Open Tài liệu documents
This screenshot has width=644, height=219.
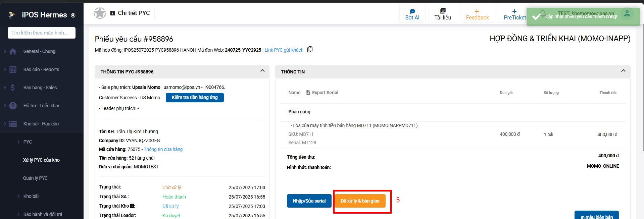click(x=442, y=14)
